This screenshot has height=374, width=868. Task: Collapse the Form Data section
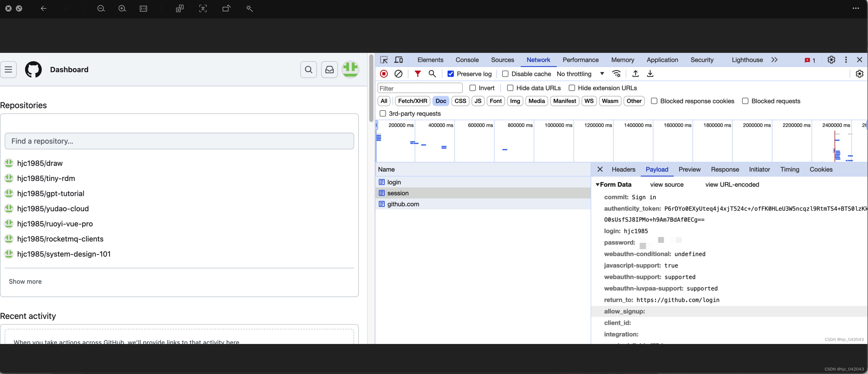597,184
